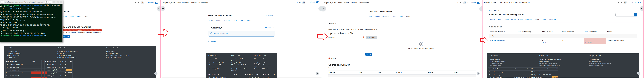The height and width of the screenshot is (78, 644).
Task: Open Reports tab on the restore-failed page
Action: [x=79, y=17]
